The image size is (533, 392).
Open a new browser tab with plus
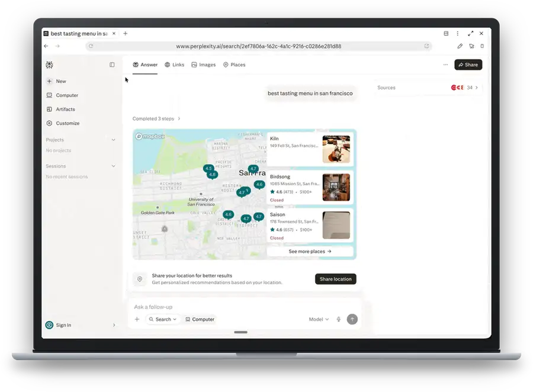coord(126,33)
